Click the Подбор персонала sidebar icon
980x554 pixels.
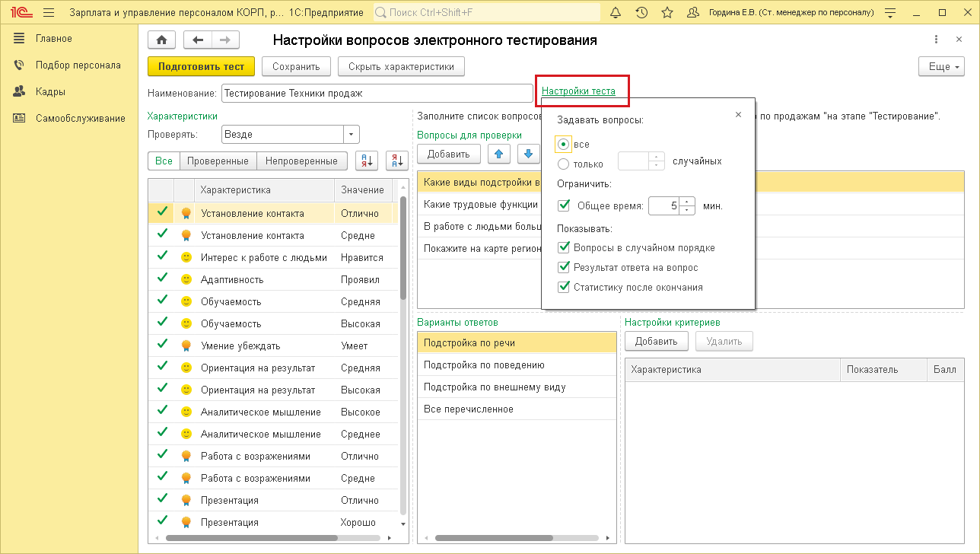(20, 65)
